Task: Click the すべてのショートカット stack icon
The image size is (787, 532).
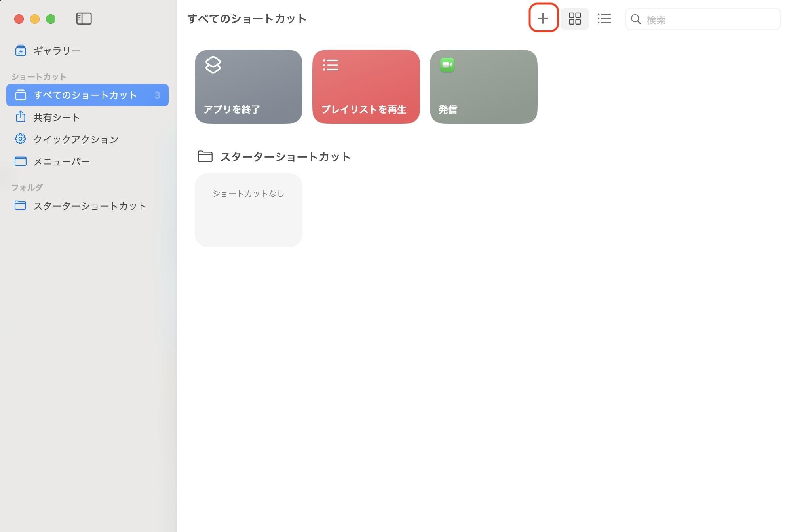Action: click(21, 95)
